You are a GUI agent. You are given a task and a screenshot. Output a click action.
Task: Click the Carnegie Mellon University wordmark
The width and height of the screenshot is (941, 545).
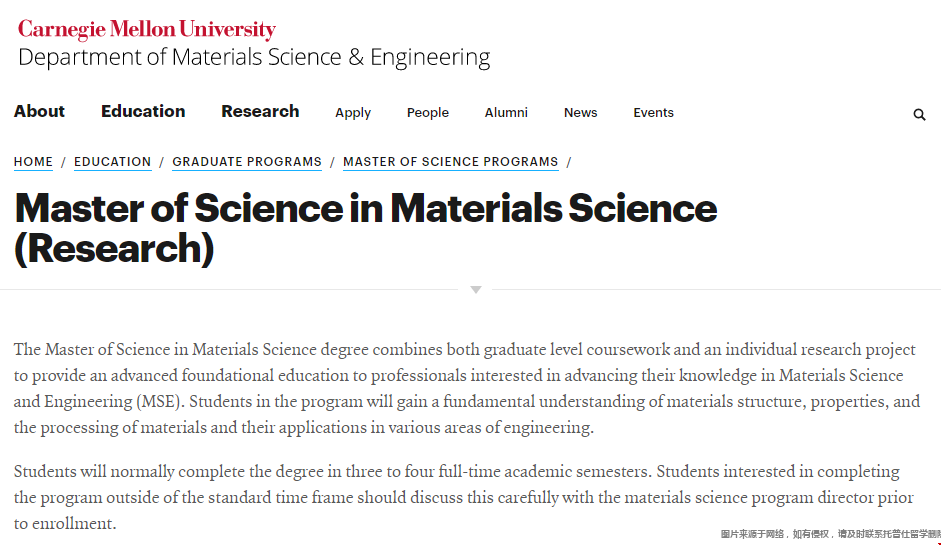pos(146,29)
